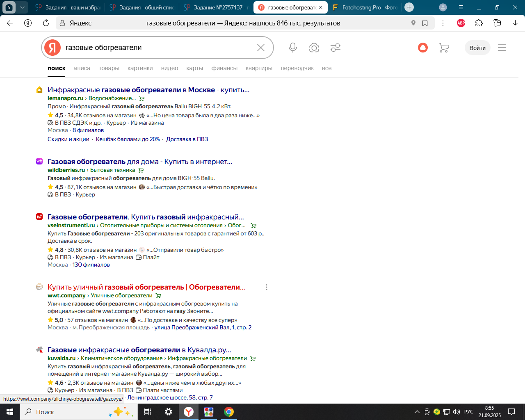The width and height of the screenshot is (525, 420).
Task: Open Google Chrome from the taskbar
Action: (229, 412)
